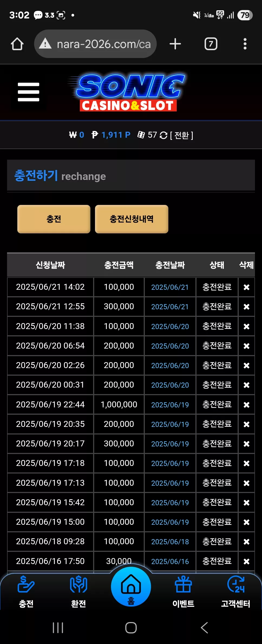Show the open tabs counter 7

pyautogui.click(x=211, y=44)
